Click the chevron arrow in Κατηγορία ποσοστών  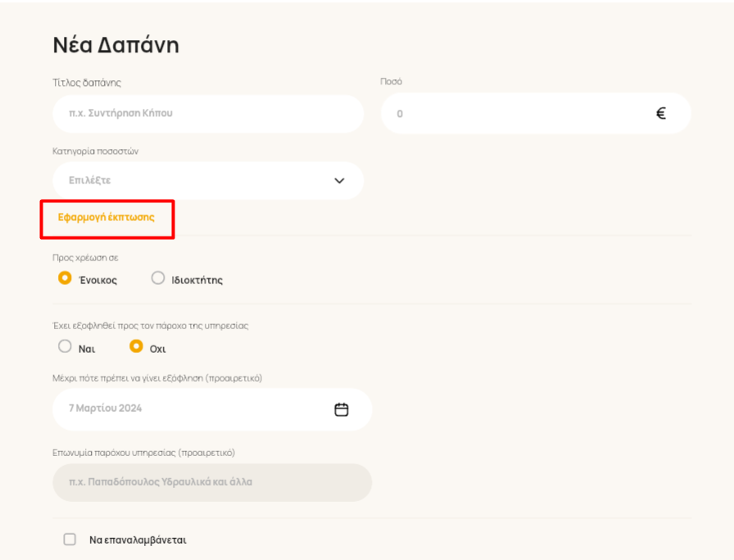coord(339,181)
